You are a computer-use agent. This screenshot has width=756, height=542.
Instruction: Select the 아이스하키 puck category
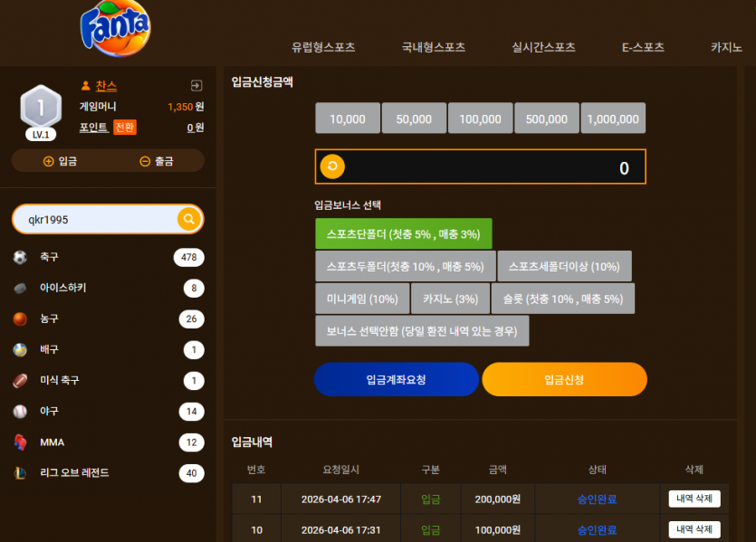[108, 288]
